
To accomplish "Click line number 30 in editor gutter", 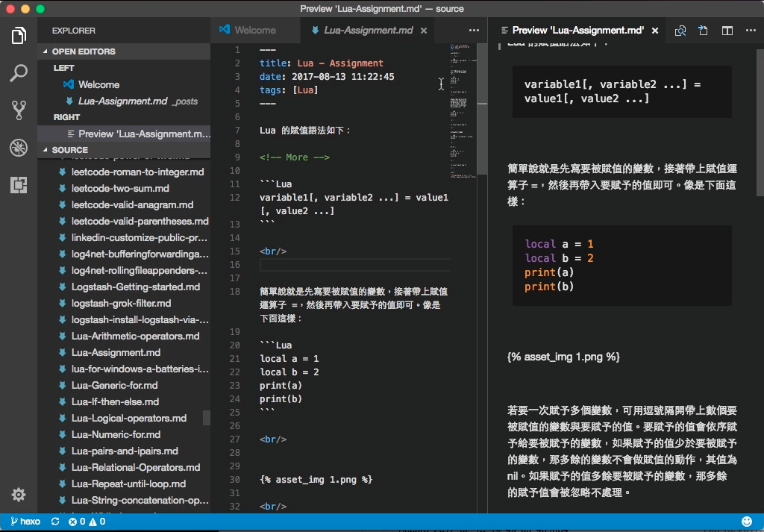I will point(234,479).
